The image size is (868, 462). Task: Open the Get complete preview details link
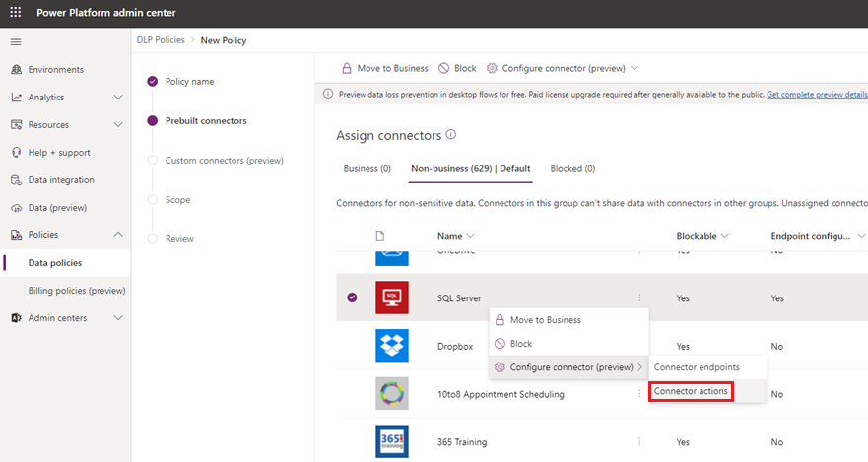[x=816, y=95]
